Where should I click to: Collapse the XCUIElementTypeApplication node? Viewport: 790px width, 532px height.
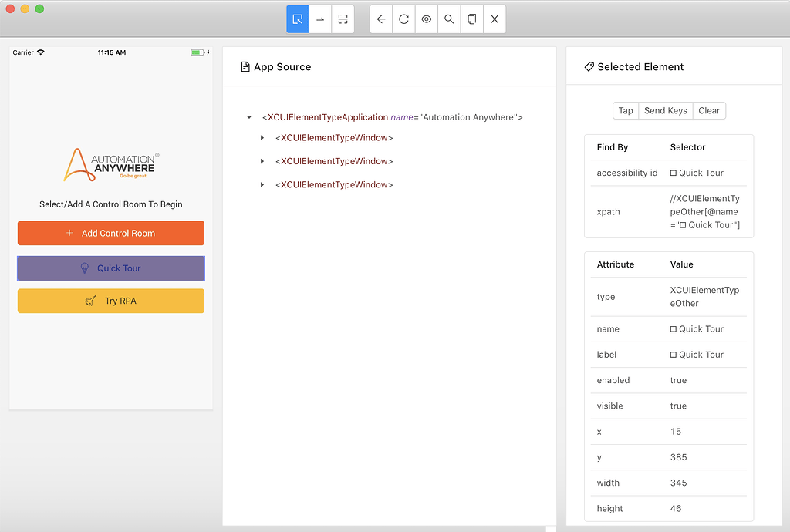248,117
